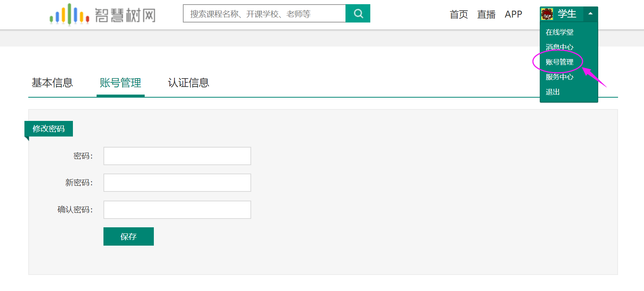Open 消息中心 from the user menu
The image size is (644, 291).
point(559,47)
